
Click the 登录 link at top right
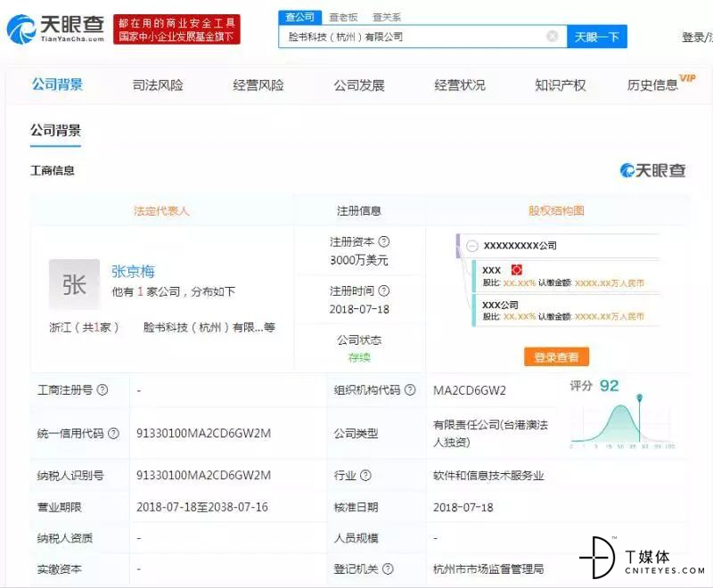[x=693, y=37]
